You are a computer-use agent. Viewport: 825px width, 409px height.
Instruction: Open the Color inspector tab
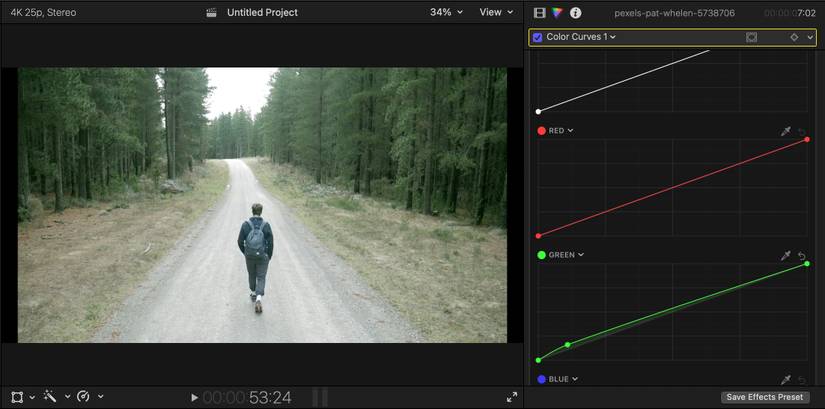tap(557, 13)
